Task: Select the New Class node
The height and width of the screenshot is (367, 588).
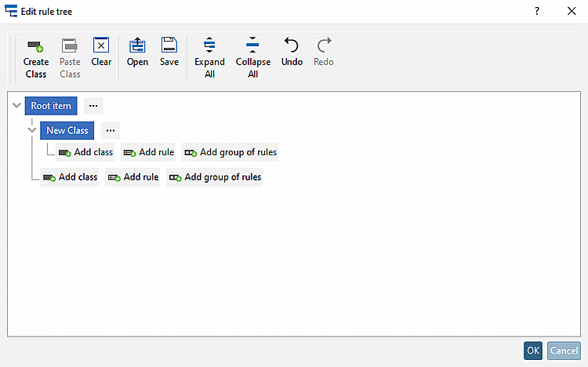Action: (67, 131)
